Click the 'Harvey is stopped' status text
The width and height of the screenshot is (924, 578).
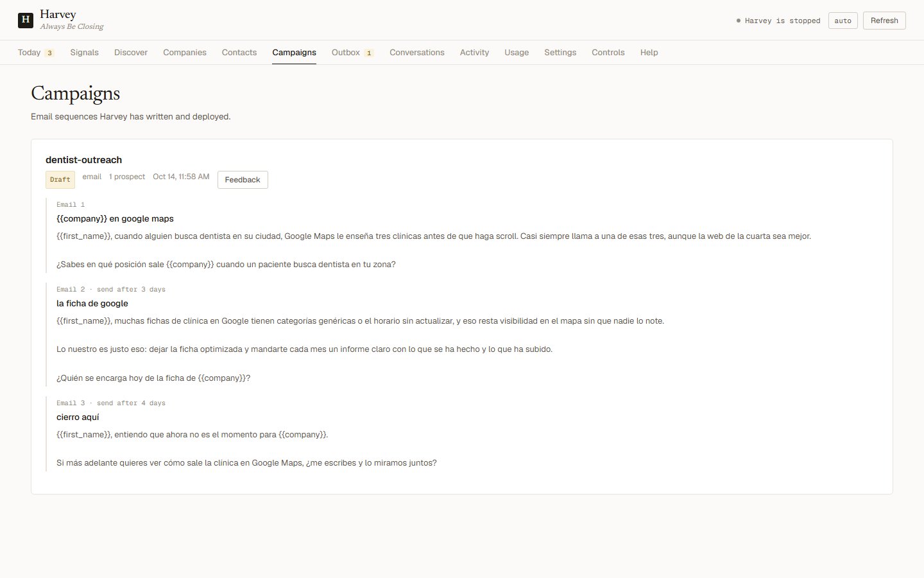click(x=782, y=21)
